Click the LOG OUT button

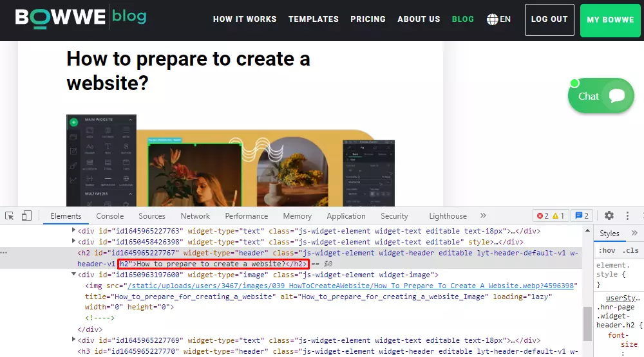click(x=549, y=20)
